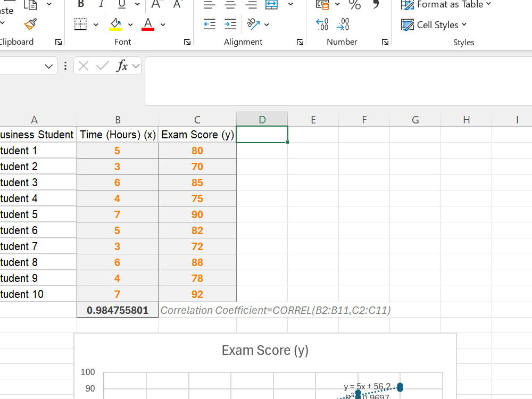The height and width of the screenshot is (399, 532).
Task: Click the Enter checkmark in formula bar
Action: [102, 66]
